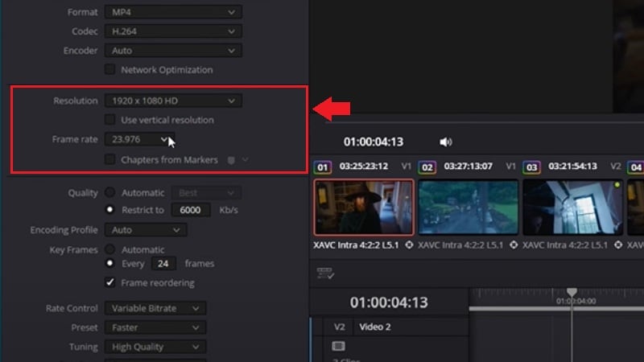Click the marker color icon beside Chapters from Markers
The height and width of the screenshot is (362, 644).
(231, 160)
